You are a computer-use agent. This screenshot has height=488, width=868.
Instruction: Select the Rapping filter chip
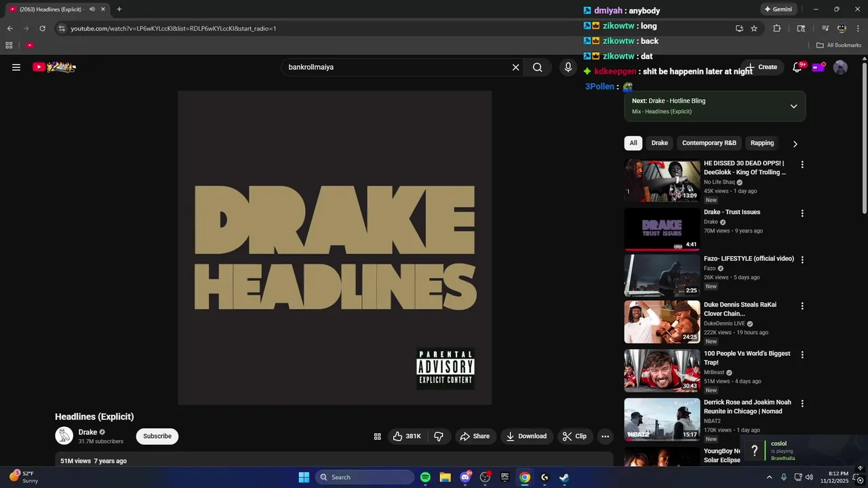pyautogui.click(x=762, y=143)
